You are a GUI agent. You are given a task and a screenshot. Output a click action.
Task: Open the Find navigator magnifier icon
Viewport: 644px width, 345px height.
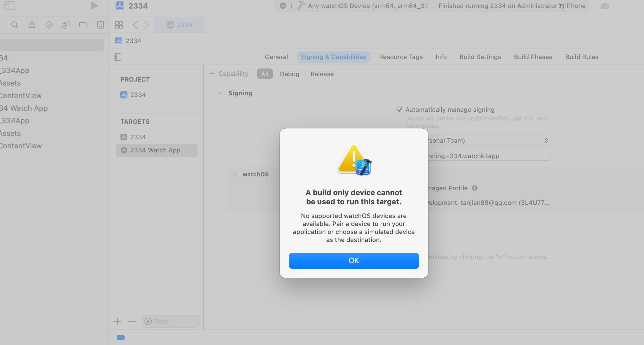15,25
